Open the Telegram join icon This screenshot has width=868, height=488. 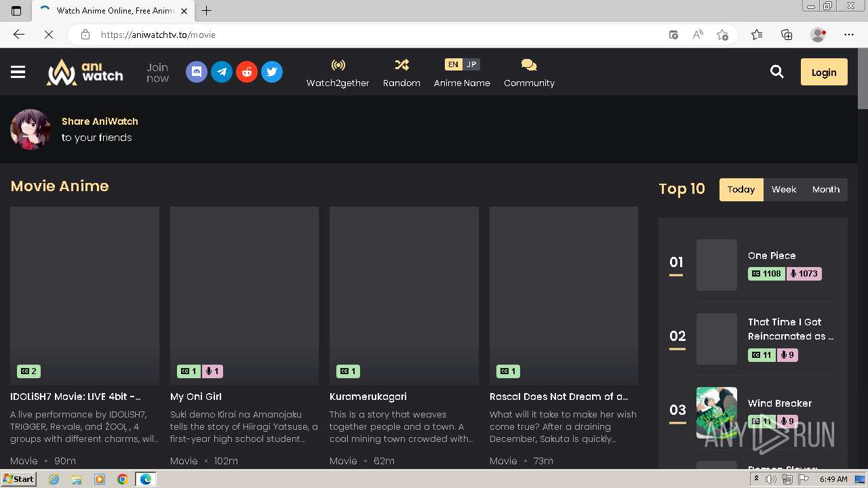point(222,72)
